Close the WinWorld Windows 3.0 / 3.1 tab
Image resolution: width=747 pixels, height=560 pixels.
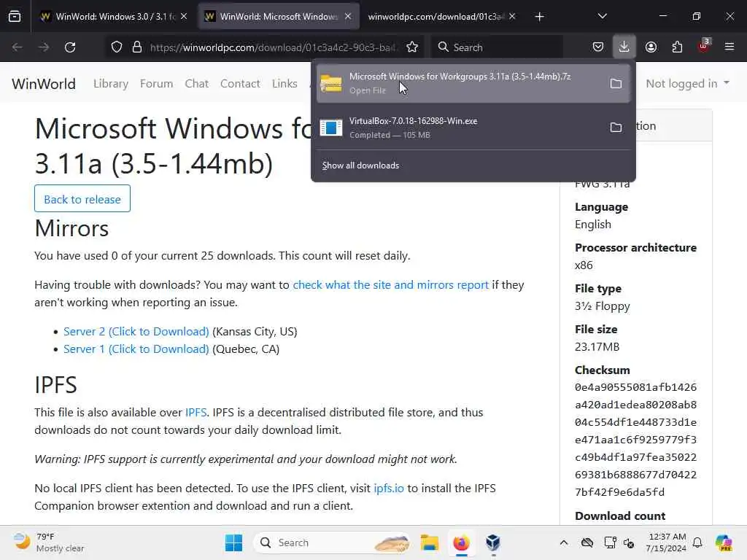[184, 17]
